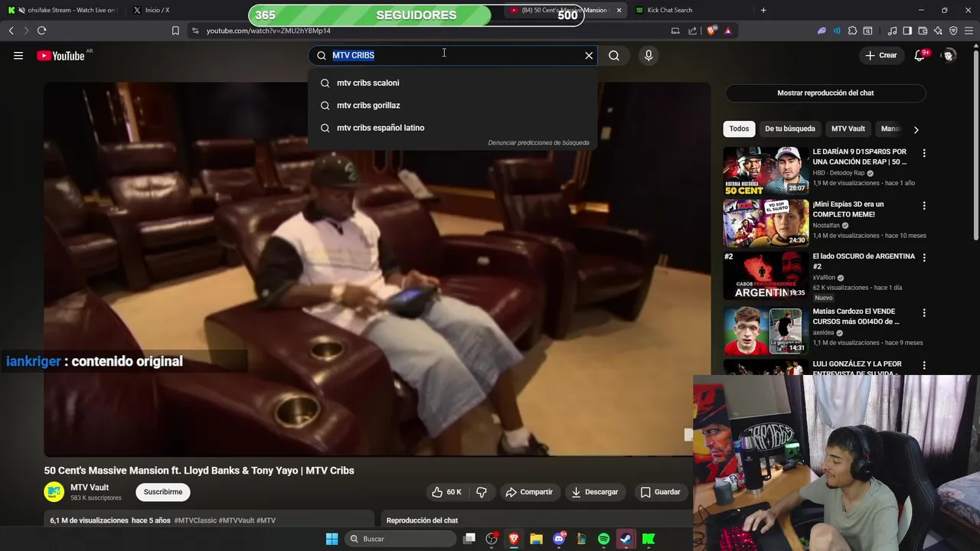
Task: Open options menu for 'Mini Espías 3D' video
Action: (x=924, y=206)
